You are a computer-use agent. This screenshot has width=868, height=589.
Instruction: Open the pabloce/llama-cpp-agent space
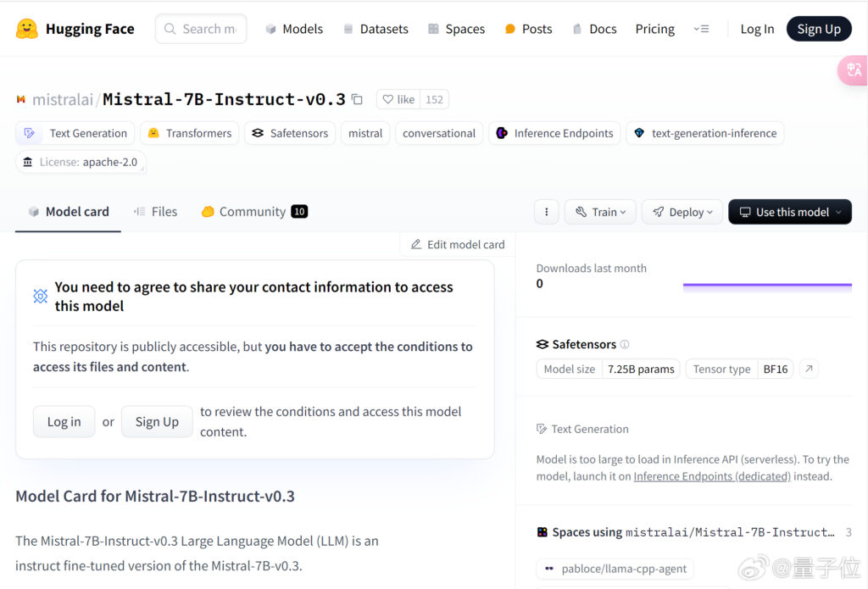tap(615, 569)
